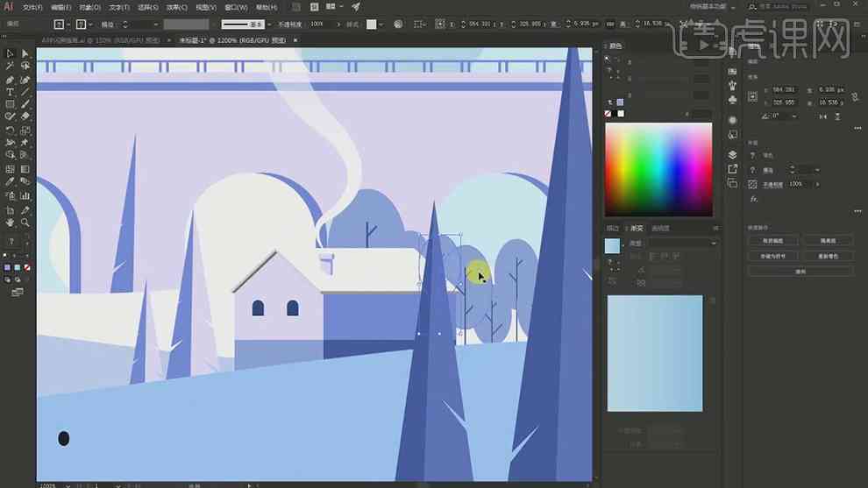
Task: Toggle flip vertical in Transform section
Action: [837, 117]
